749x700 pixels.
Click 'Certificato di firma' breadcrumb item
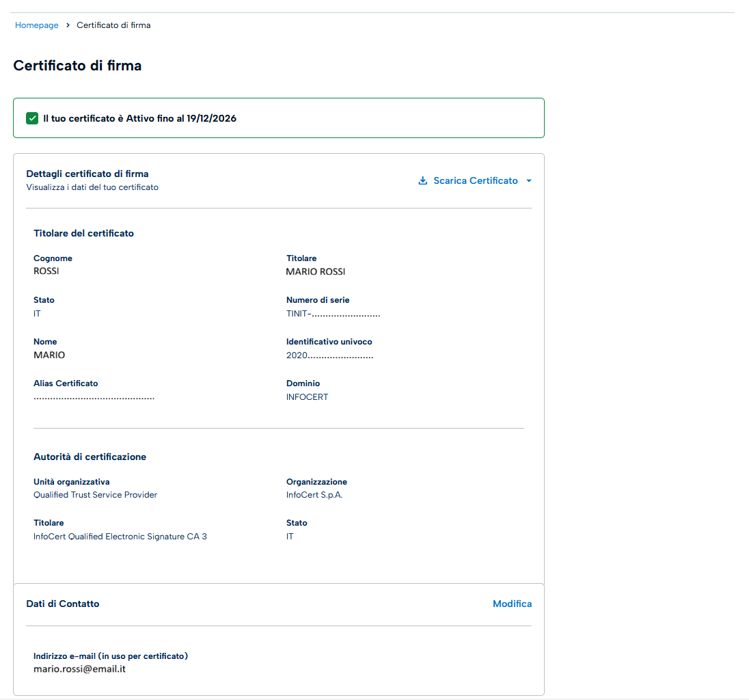click(x=113, y=25)
